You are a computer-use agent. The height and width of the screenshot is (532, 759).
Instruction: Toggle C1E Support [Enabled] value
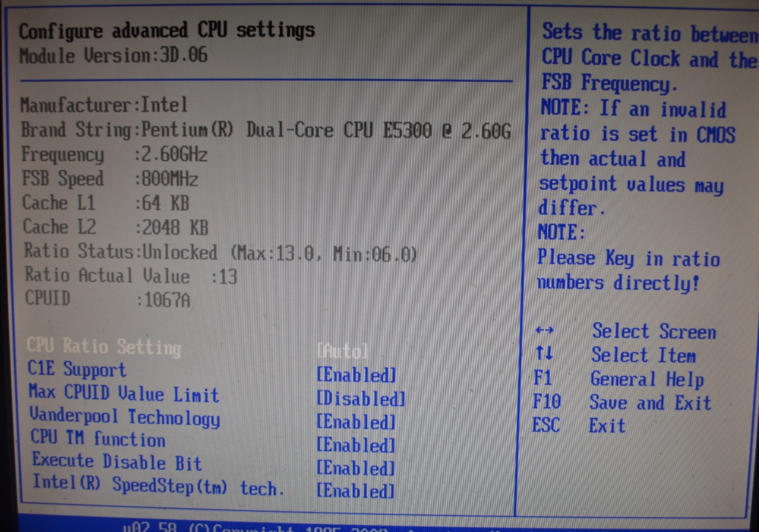356,375
